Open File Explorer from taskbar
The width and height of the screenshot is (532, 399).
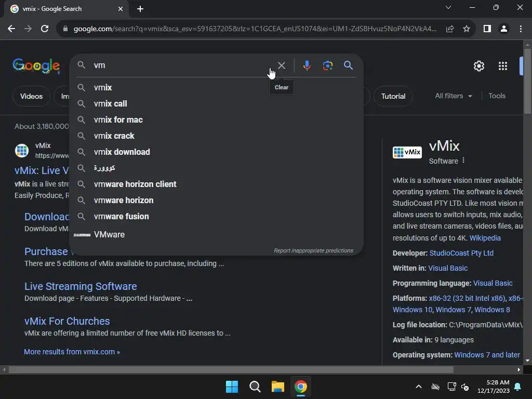click(x=278, y=387)
